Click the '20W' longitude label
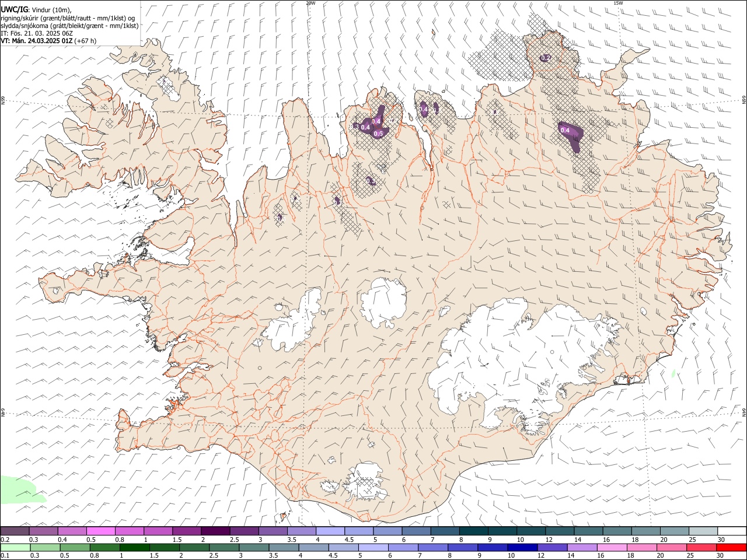 point(310,3)
